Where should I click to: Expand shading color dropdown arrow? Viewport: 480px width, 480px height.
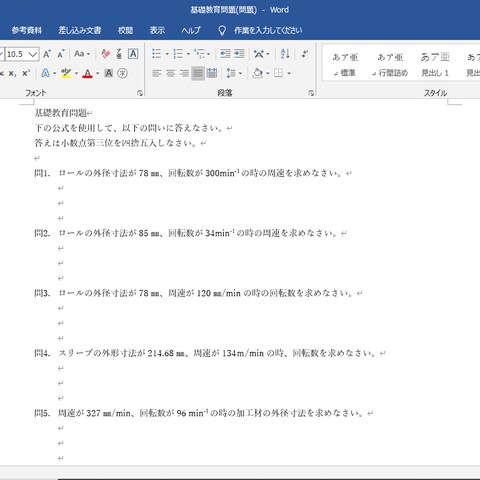267,73
